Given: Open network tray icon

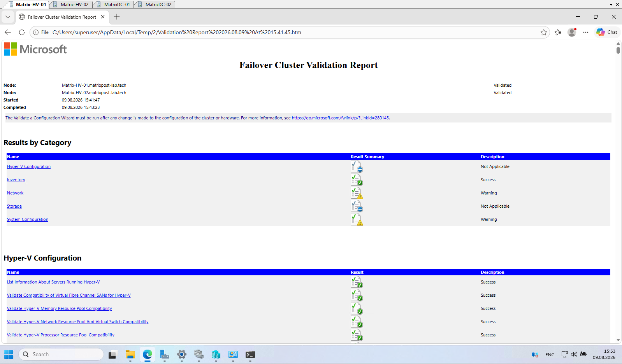Looking at the screenshot, I should tap(564, 354).
